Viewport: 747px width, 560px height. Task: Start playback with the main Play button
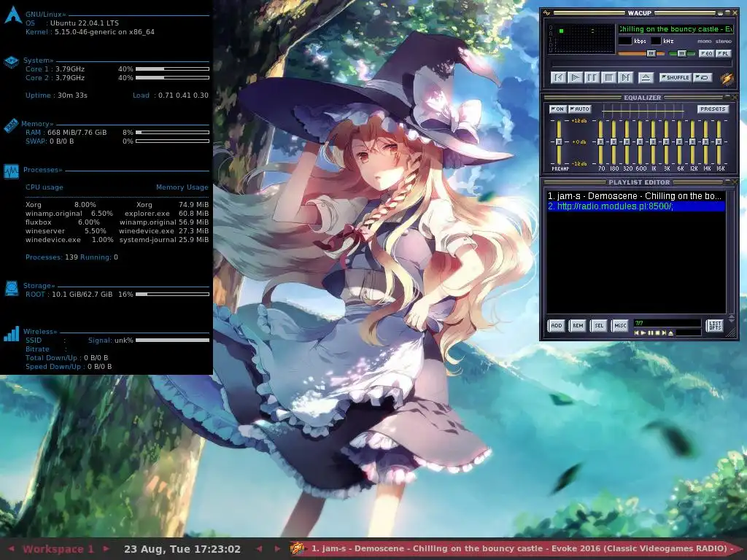(x=575, y=77)
